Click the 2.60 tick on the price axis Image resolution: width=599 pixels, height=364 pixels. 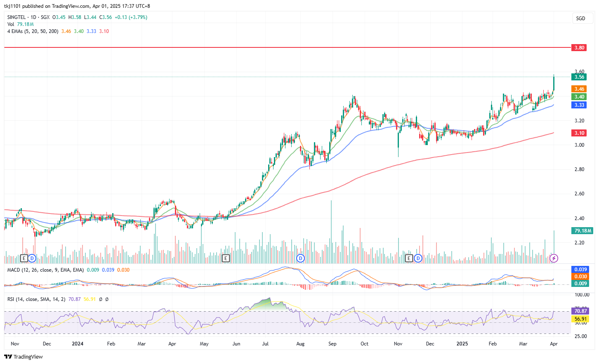point(579,194)
